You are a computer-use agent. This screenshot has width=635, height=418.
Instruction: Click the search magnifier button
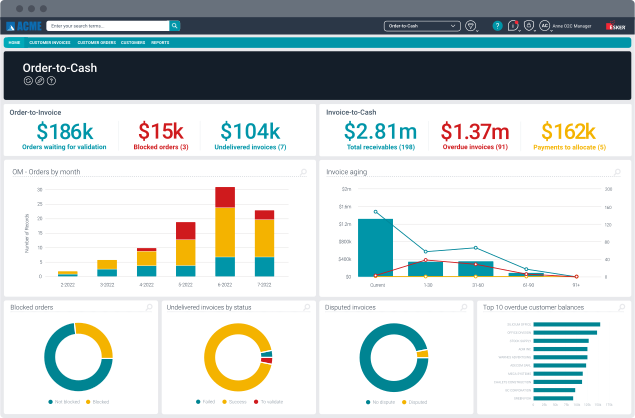coord(175,25)
